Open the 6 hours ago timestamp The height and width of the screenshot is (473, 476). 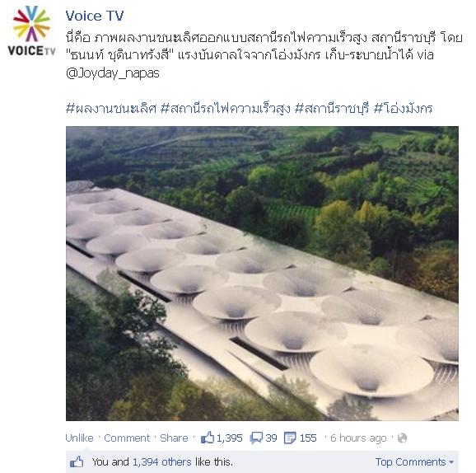click(358, 438)
